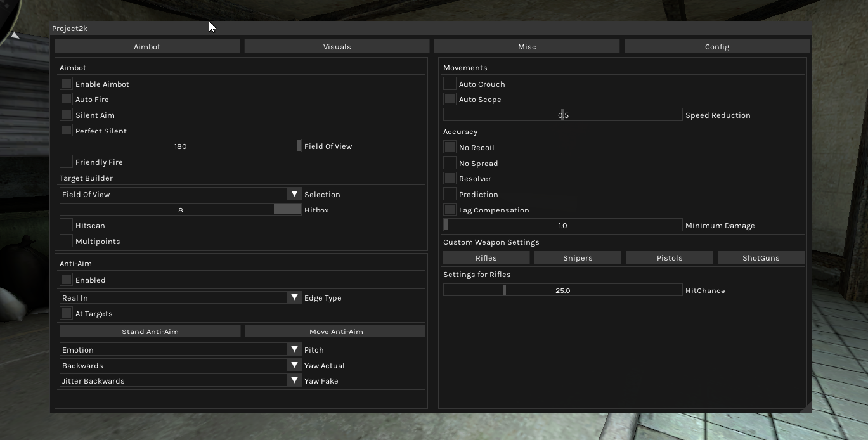The image size is (868, 440).
Task: Expand the Pitch dropdown set to Emotion
Action: (294, 349)
